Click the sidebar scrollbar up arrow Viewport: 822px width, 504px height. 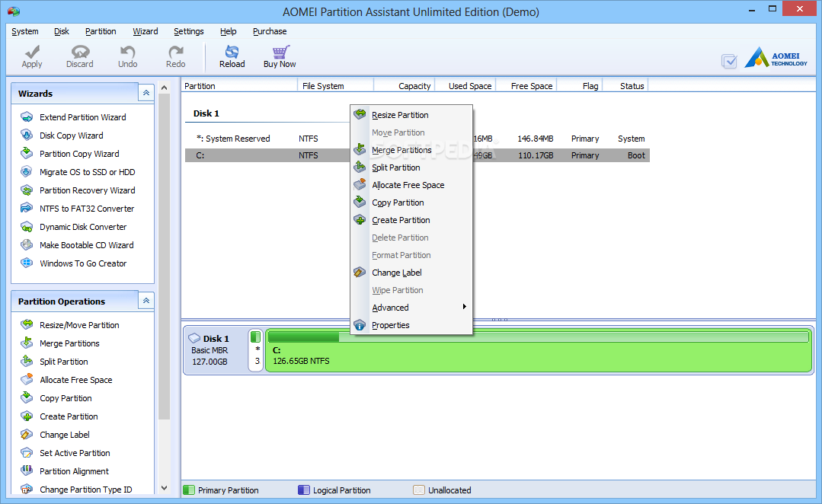click(x=164, y=88)
